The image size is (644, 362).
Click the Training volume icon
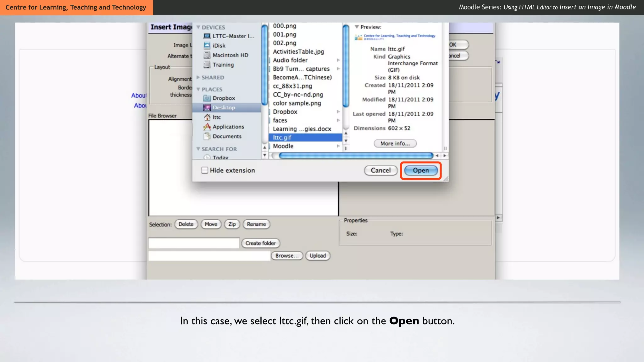tap(207, 65)
